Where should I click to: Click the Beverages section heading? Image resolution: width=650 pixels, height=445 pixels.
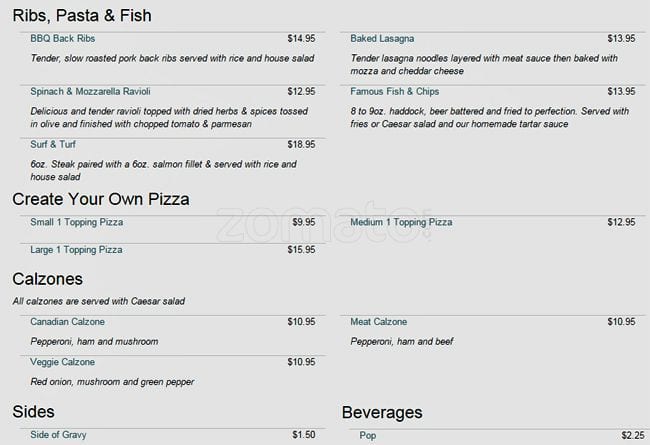pos(382,412)
